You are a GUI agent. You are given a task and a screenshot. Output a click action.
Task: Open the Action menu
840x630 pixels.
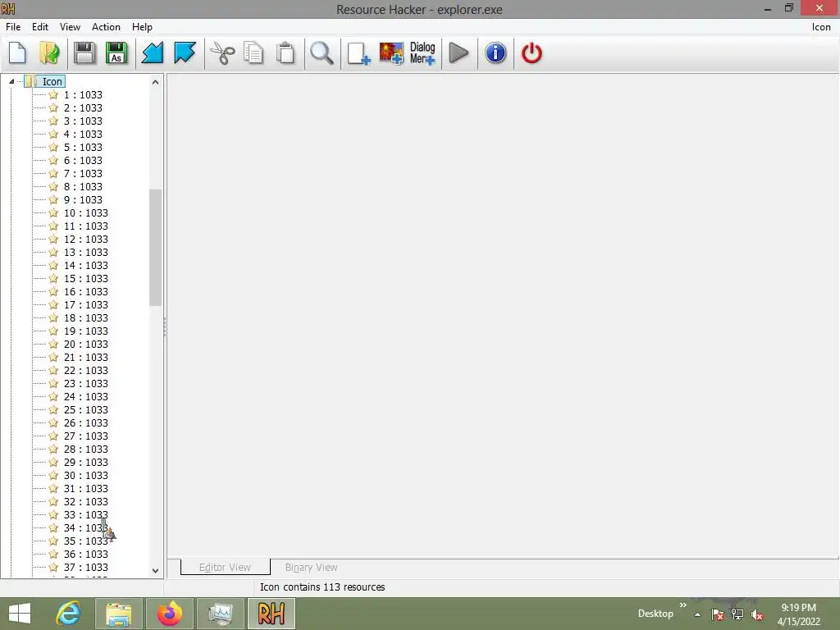106,27
